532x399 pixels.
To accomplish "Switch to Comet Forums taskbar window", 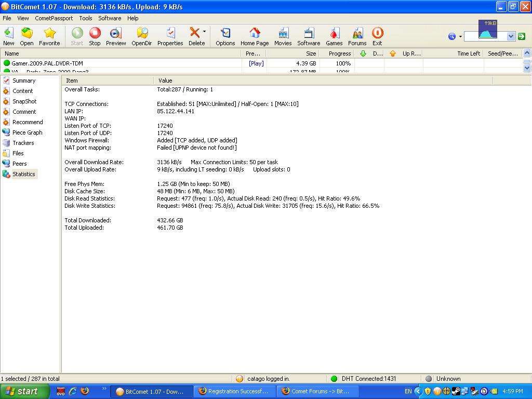I will [x=318, y=391].
